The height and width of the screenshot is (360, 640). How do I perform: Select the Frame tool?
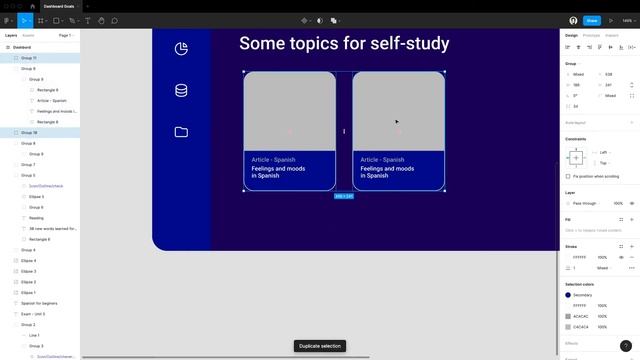click(x=40, y=20)
